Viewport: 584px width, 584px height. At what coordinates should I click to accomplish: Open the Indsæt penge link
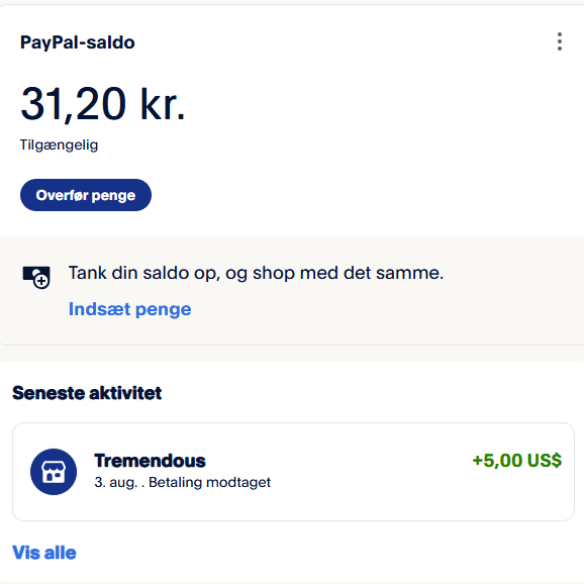[130, 309]
